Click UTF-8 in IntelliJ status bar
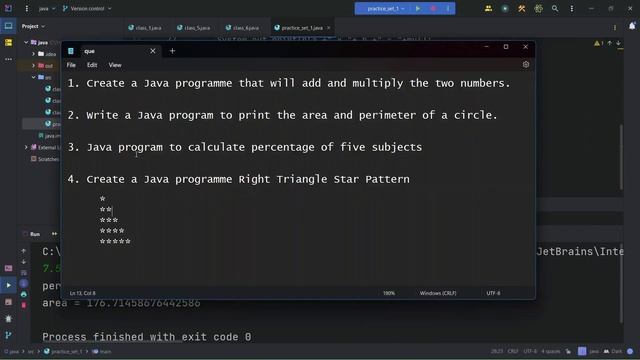The height and width of the screenshot is (360, 640). point(530,351)
